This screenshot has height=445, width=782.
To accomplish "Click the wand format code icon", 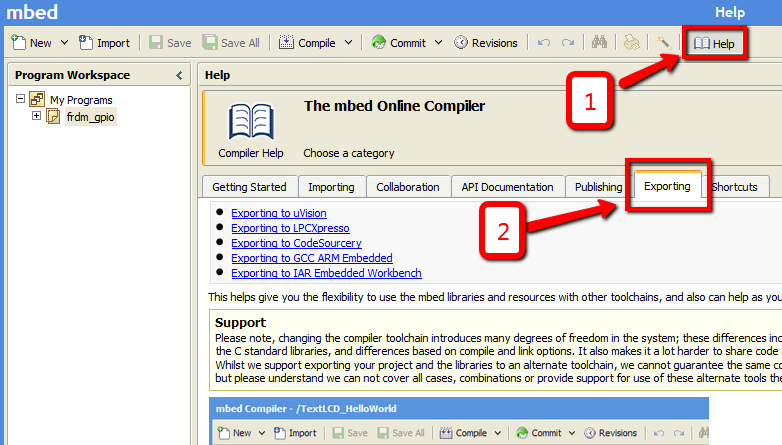I will click(663, 42).
